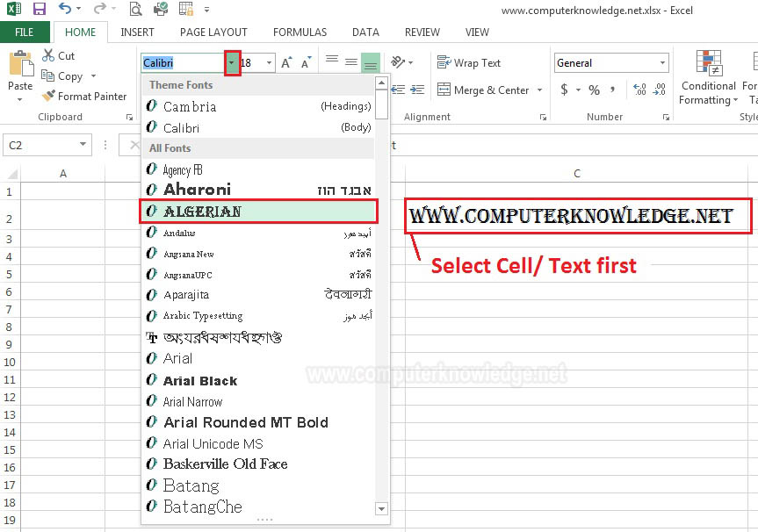Viewport: 758px width, 532px height.
Task: Pick Aharoni font in list
Action: 258,190
